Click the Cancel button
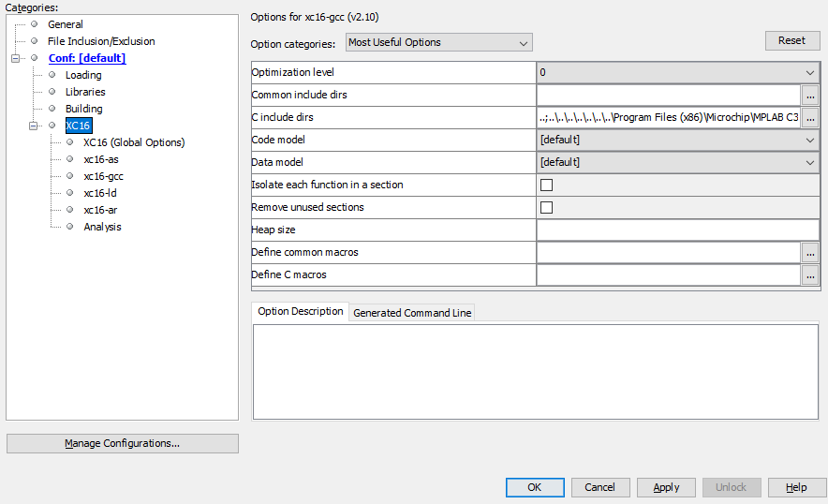The height and width of the screenshot is (504, 828). click(600, 487)
